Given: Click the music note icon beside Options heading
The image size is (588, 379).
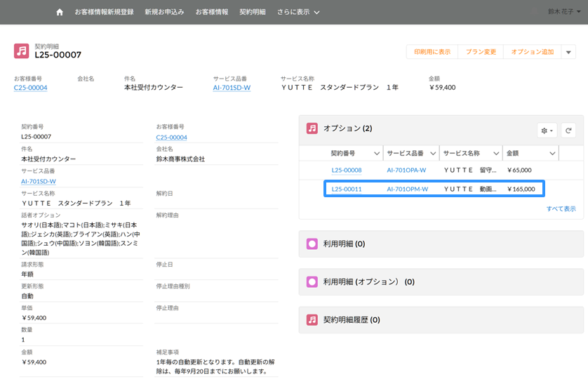Looking at the screenshot, I should click(312, 128).
